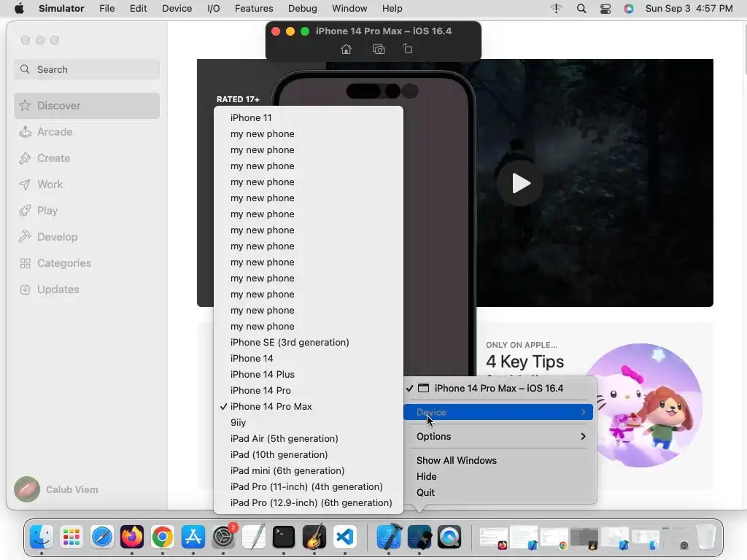Open Spotlight search in the menu bar

(581, 9)
